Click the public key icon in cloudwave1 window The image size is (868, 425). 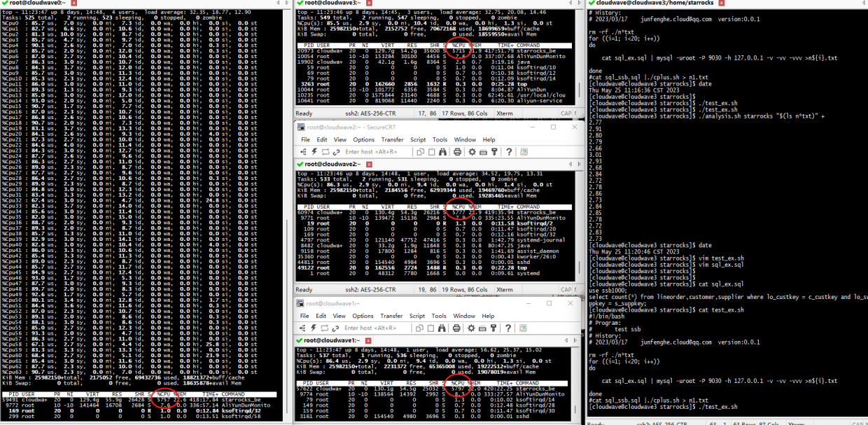coord(493,328)
